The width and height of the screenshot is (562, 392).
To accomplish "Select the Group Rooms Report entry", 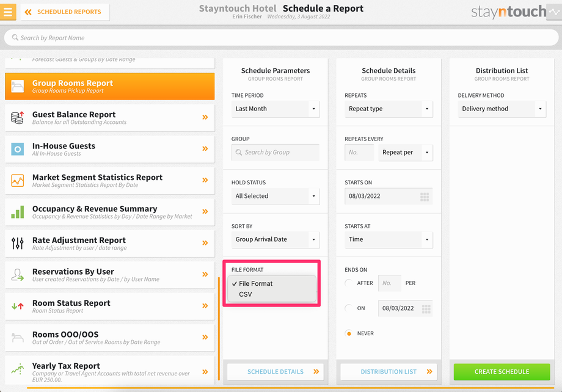I will tap(110, 86).
